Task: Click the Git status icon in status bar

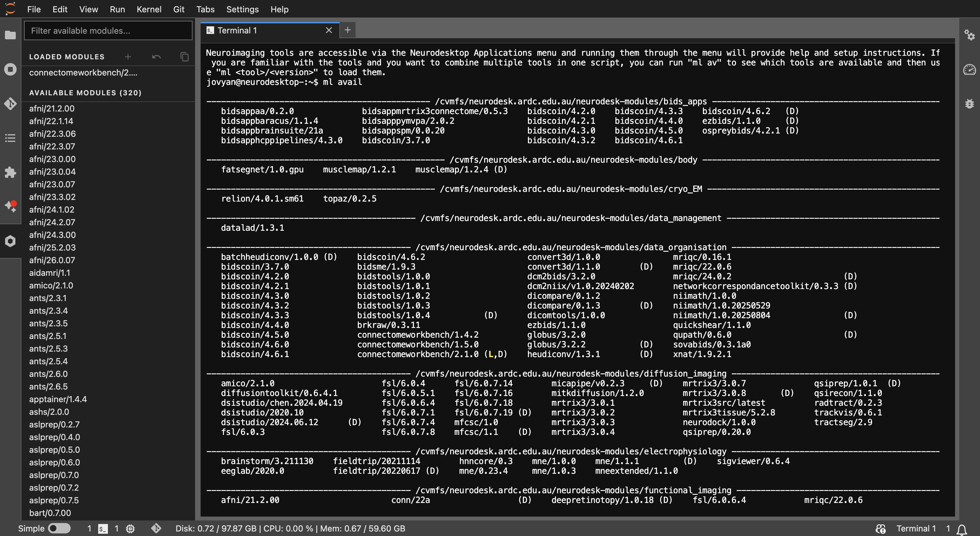Action: [x=156, y=529]
